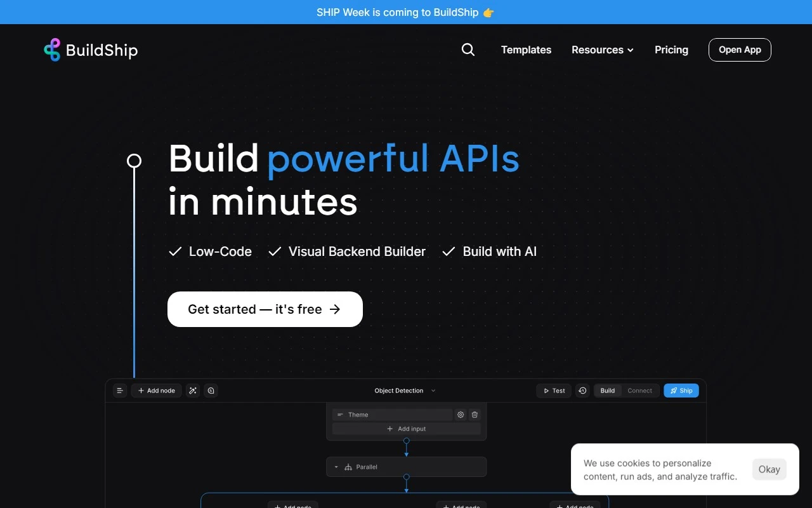This screenshot has height=508, width=812.
Task: Select the Parallel node icon
Action: click(348, 467)
